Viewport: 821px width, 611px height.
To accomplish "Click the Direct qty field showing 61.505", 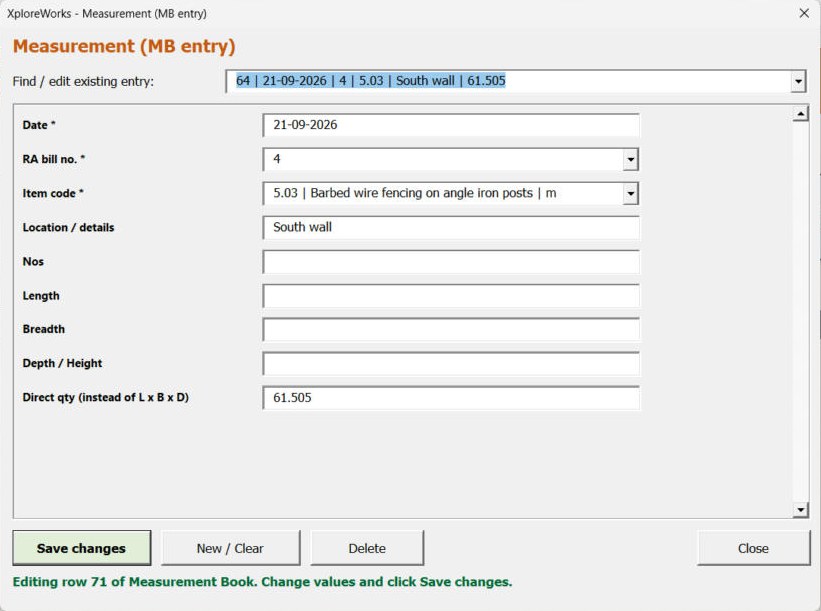I will click(451, 397).
